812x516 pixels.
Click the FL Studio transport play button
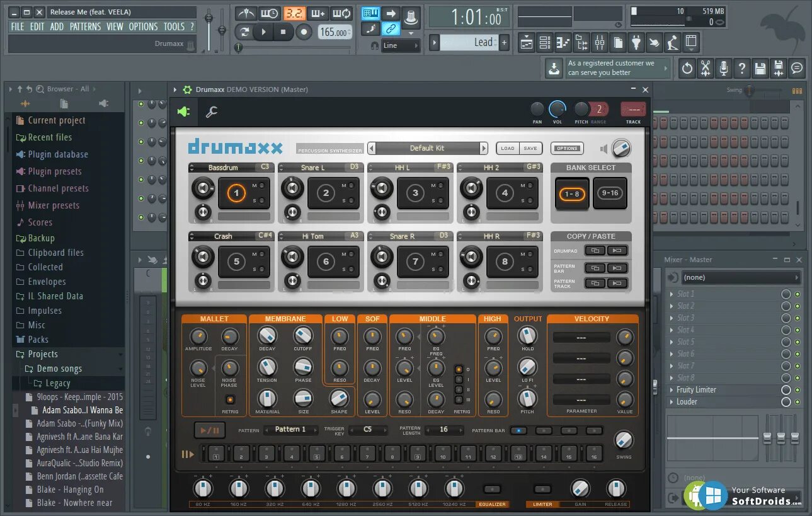[x=263, y=32]
